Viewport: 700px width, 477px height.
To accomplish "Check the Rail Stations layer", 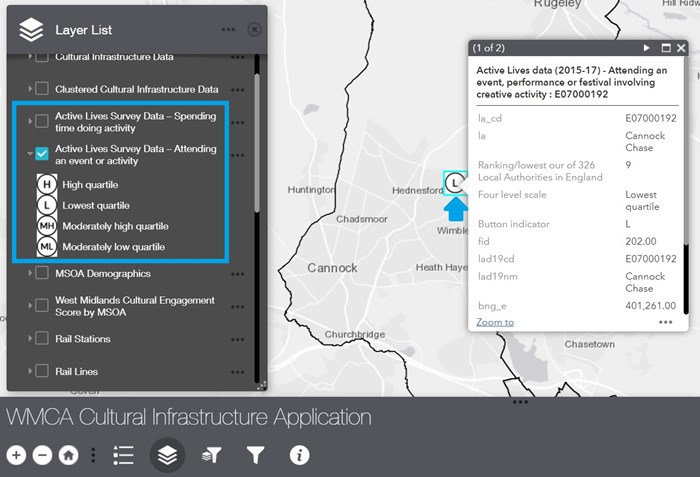I will [42, 339].
